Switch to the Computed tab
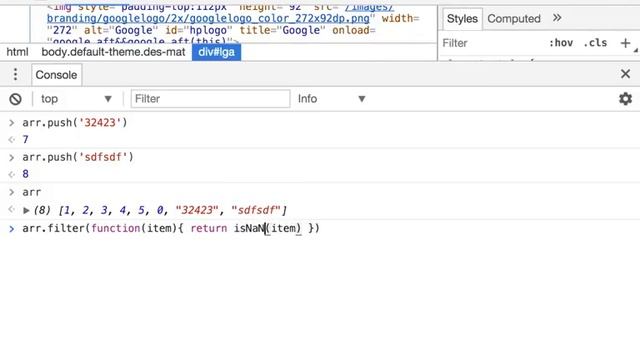 click(514, 19)
